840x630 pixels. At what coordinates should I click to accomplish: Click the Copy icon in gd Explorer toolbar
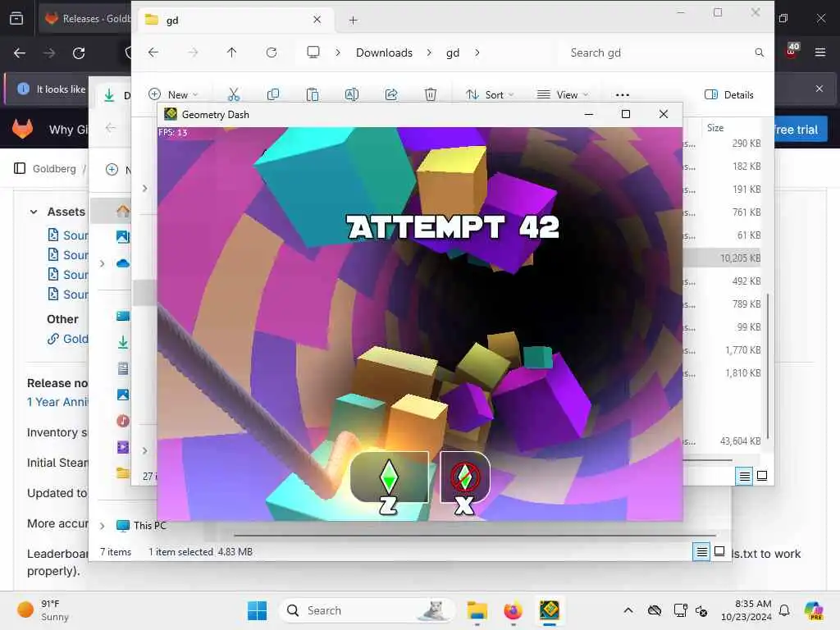click(273, 95)
